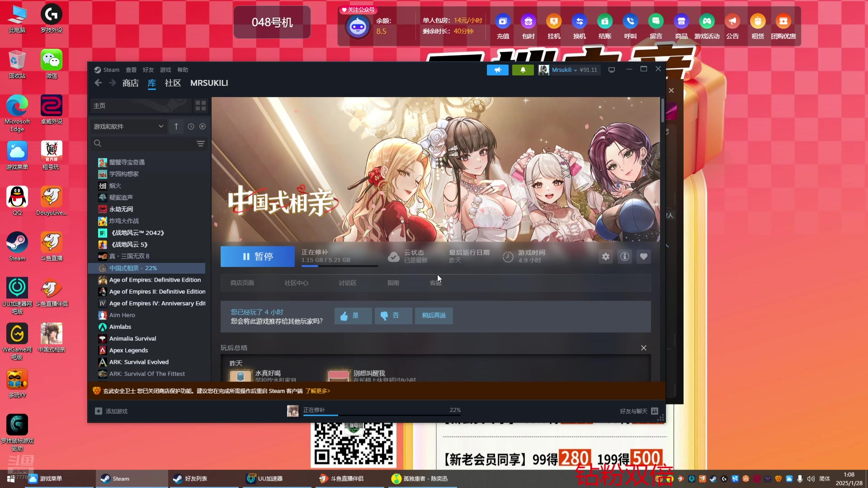Click 斗鱼直播伴侣 taskbar button
Screen dimensions: 868x488
[349, 479]
